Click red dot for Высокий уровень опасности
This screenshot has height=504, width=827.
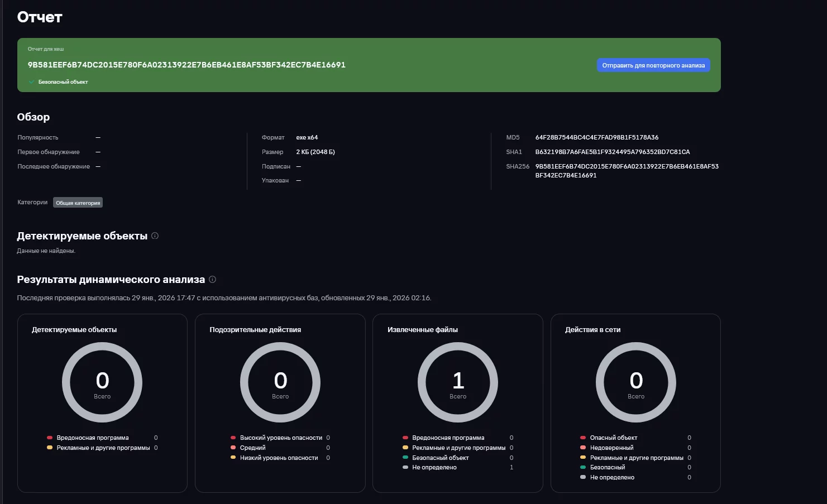(x=233, y=438)
